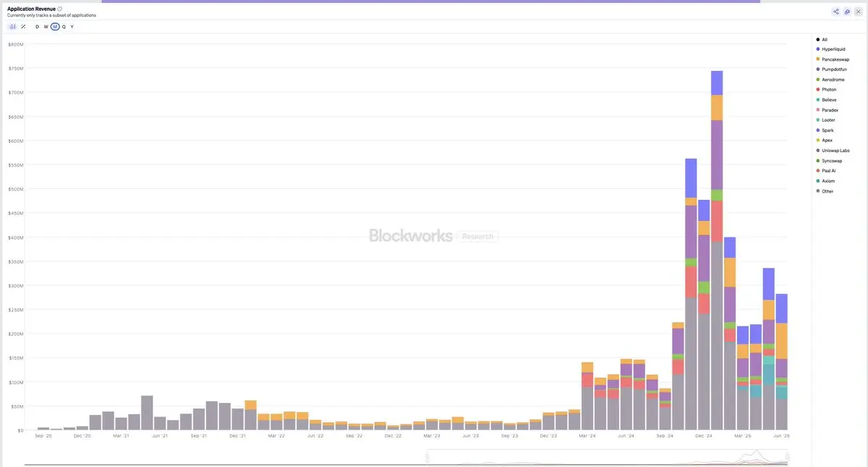The image size is (868, 467).
Task: Close the chart panel with X
Action: point(858,12)
